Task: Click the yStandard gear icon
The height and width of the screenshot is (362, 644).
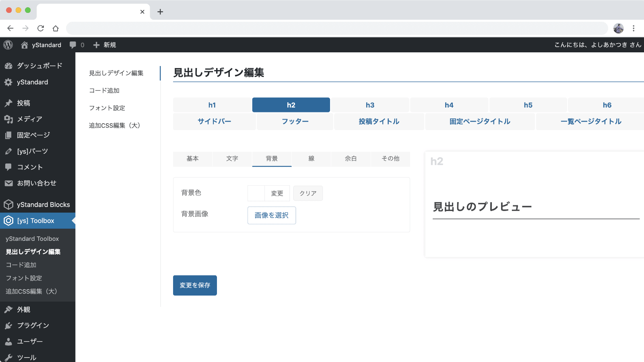Action: (x=8, y=82)
